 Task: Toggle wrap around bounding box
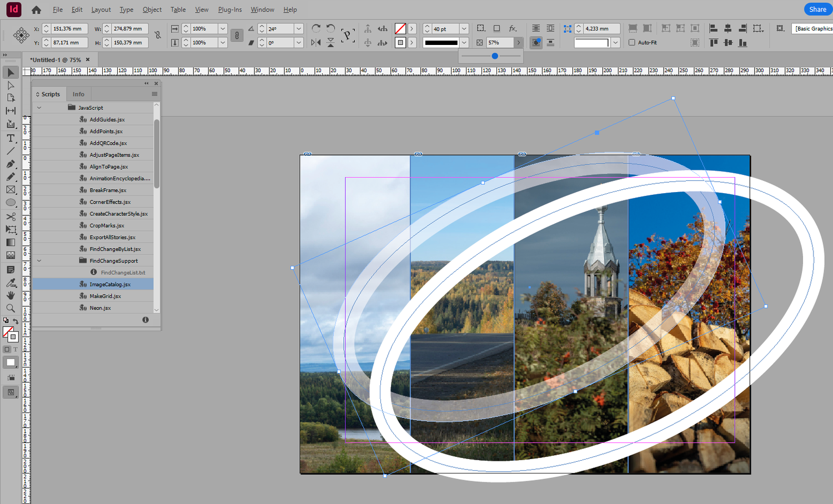[550, 28]
